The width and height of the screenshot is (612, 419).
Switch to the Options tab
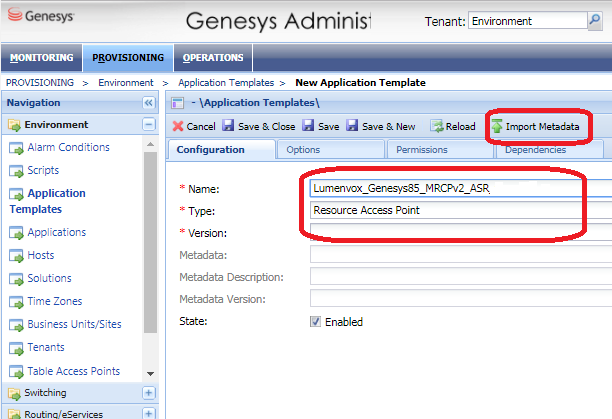(x=303, y=150)
